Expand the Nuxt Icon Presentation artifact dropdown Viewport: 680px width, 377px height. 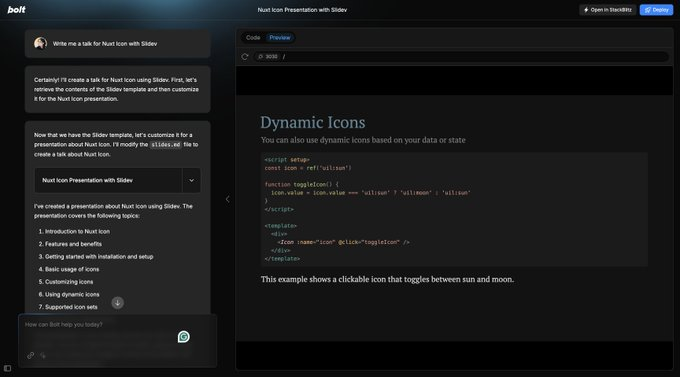(x=191, y=180)
